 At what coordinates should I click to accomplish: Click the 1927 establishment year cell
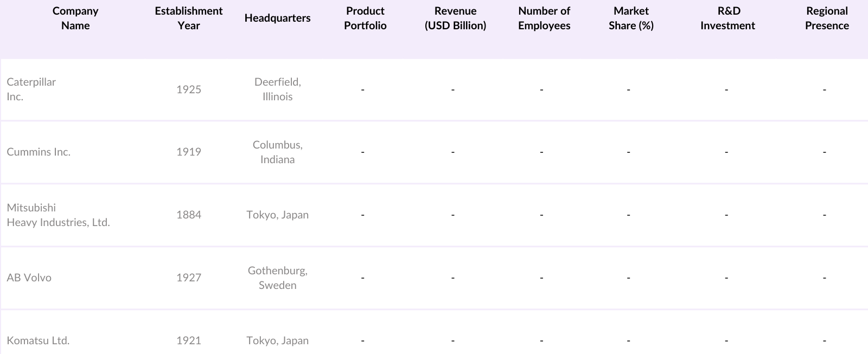[x=189, y=278]
